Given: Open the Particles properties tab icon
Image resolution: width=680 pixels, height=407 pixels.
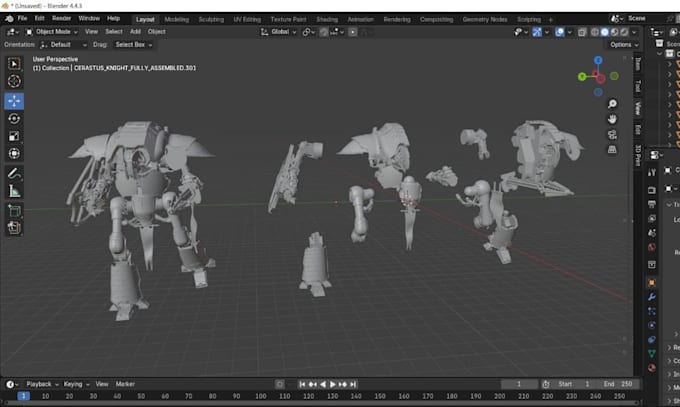Looking at the screenshot, I should coord(651,311).
